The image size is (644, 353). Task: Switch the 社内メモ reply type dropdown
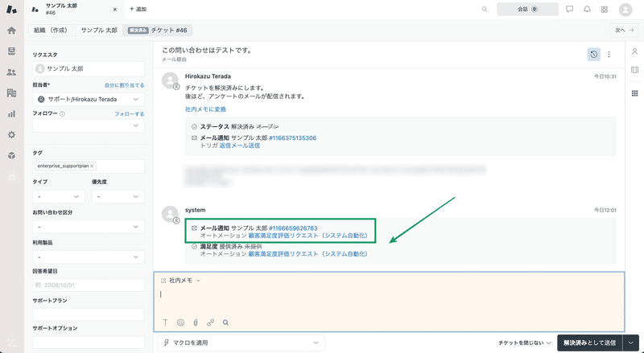180,281
